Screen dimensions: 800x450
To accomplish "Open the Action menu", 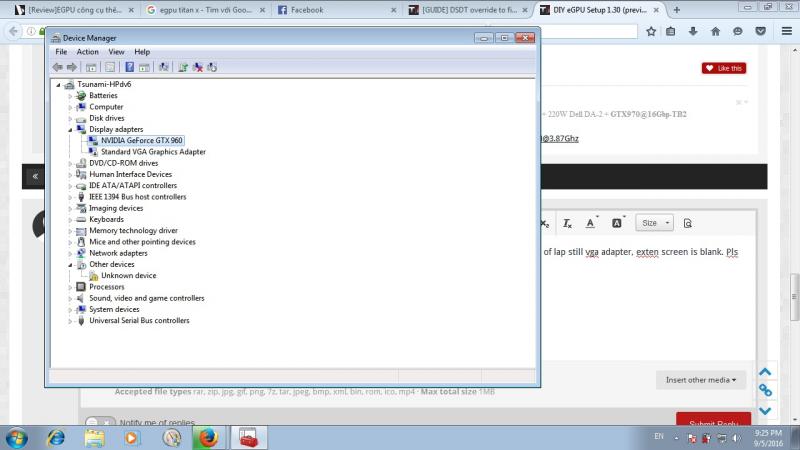I will tap(87, 52).
